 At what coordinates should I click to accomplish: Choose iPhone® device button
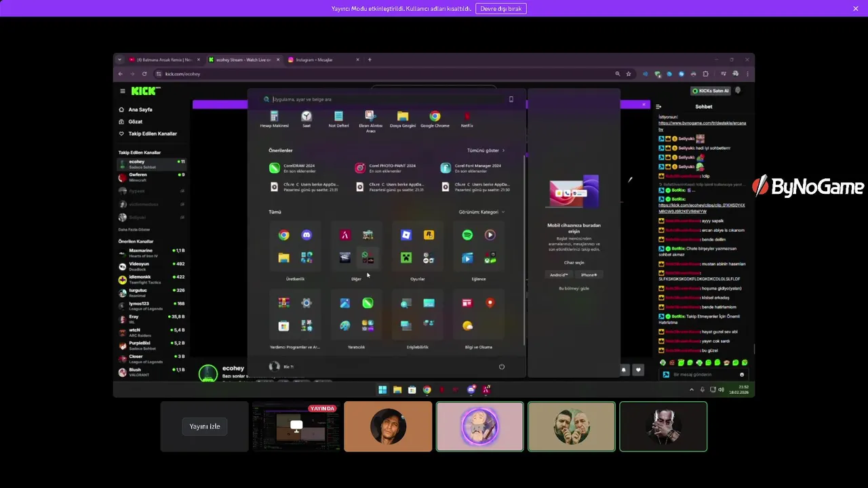pos(589,274)
